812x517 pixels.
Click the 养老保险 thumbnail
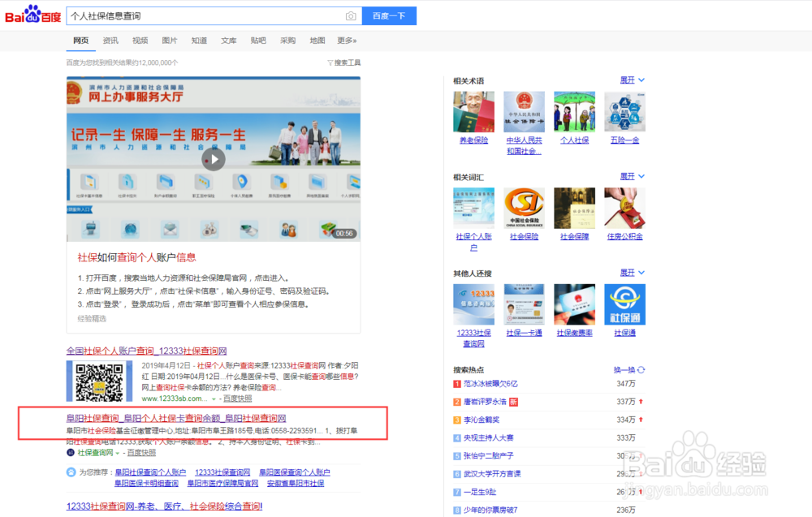click(x=474, y=112)
